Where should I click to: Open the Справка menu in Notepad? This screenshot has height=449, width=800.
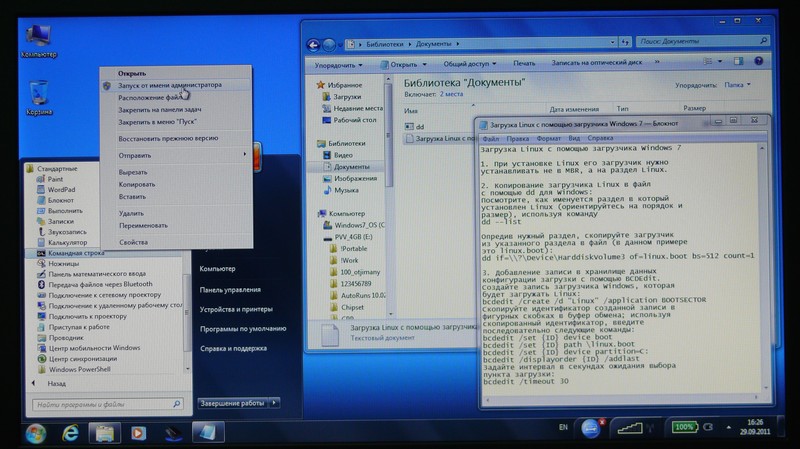pyautogui.click(x=600, y=138)
